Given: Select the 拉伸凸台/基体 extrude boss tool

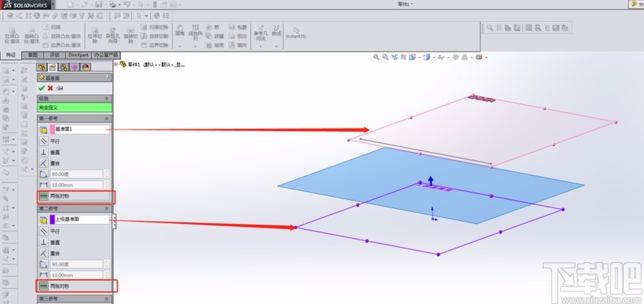Looking at the screenshot, I should (12, 36).
